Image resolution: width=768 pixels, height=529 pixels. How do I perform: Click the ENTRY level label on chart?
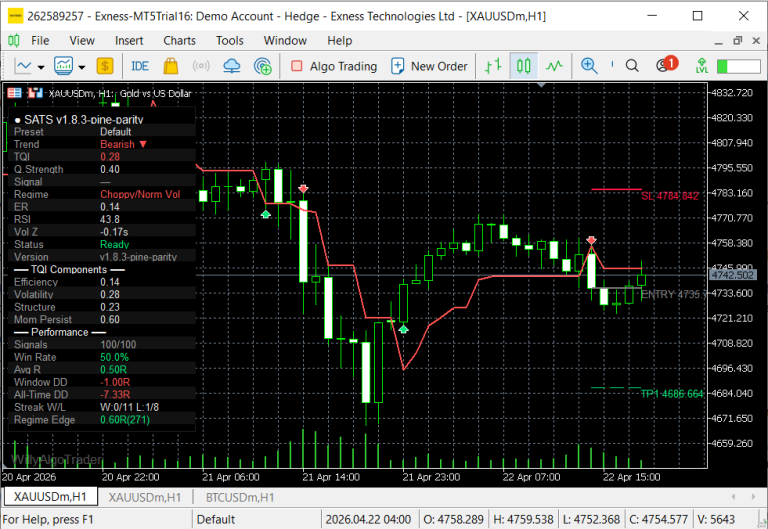[673, 294]
